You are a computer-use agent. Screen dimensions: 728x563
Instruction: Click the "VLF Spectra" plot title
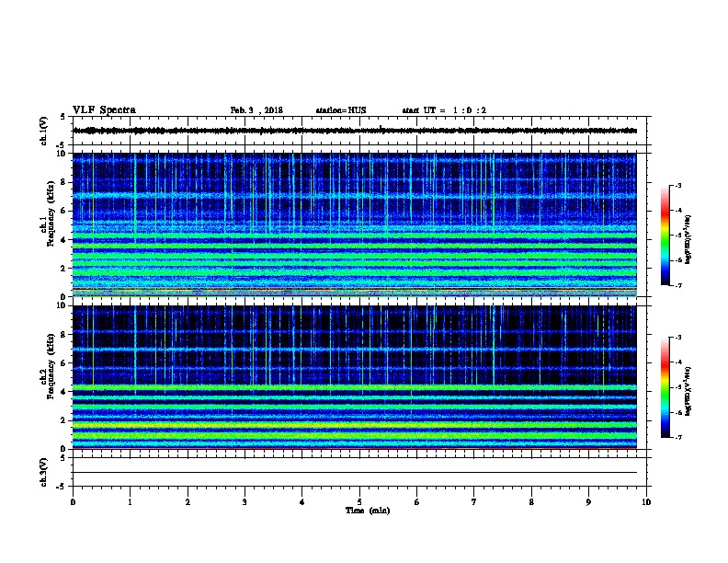click(104, 110)
